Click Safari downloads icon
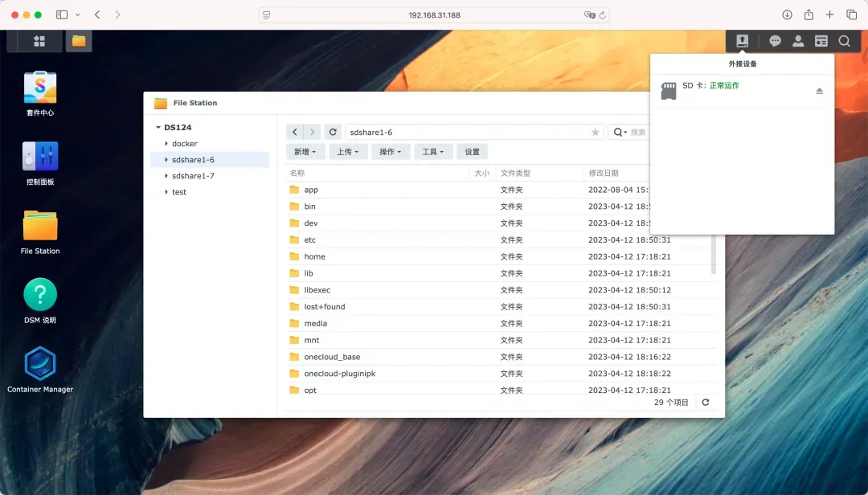 coord(787,15)
